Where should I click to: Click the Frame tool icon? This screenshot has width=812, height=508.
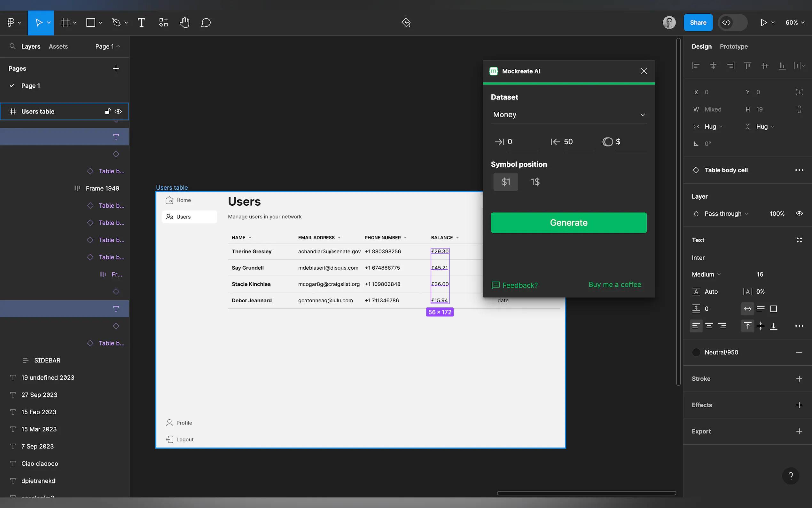66,22
